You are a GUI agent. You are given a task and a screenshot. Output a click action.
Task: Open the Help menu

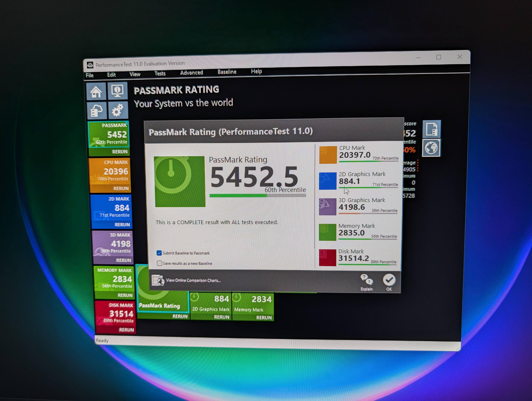click(256, 71)
